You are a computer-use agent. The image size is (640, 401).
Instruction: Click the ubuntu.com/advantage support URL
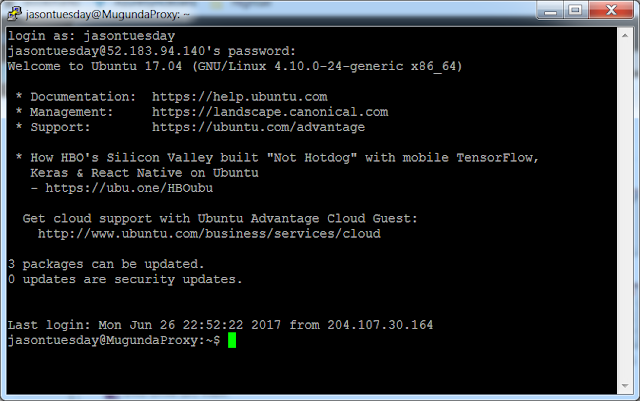258,127
